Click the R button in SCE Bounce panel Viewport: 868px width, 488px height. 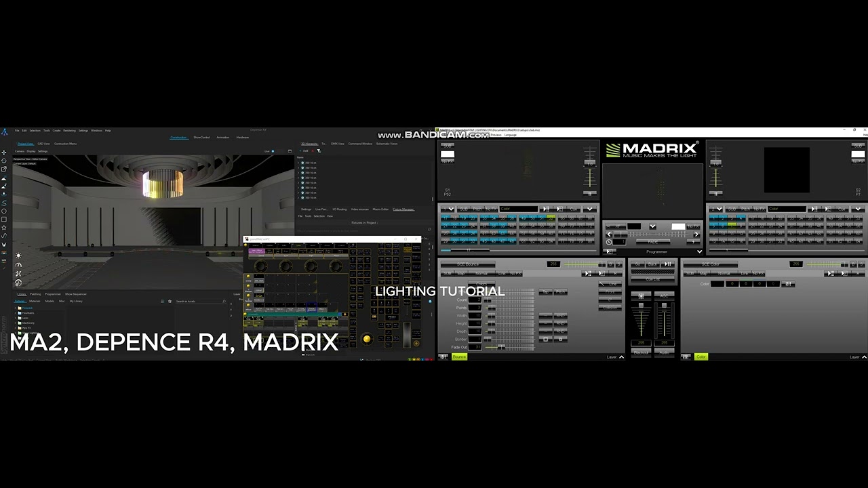click(615, 273)
